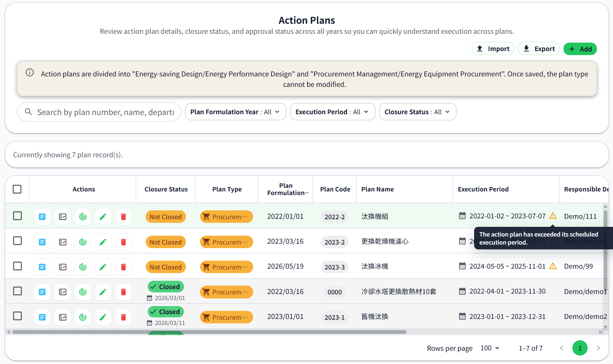Viewport: 613px width, 364px height.
Task: Open green radar icon for plan 2023-3
Action: (x=83, y=267)
